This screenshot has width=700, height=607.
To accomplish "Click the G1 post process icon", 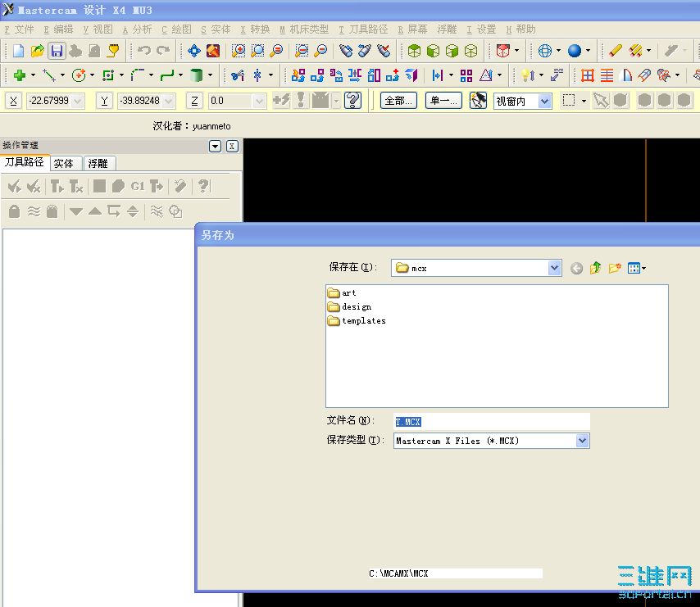I will [138, 186].
